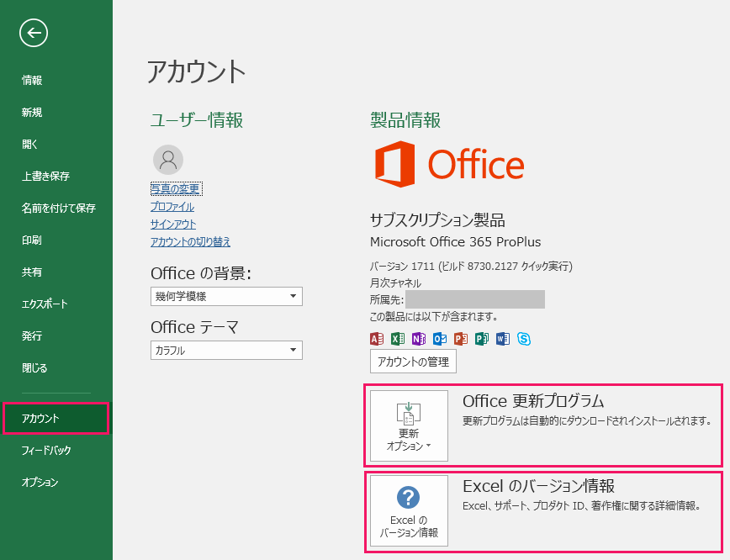Click the Excel のバージョン情報 heading

click(538, 486)
